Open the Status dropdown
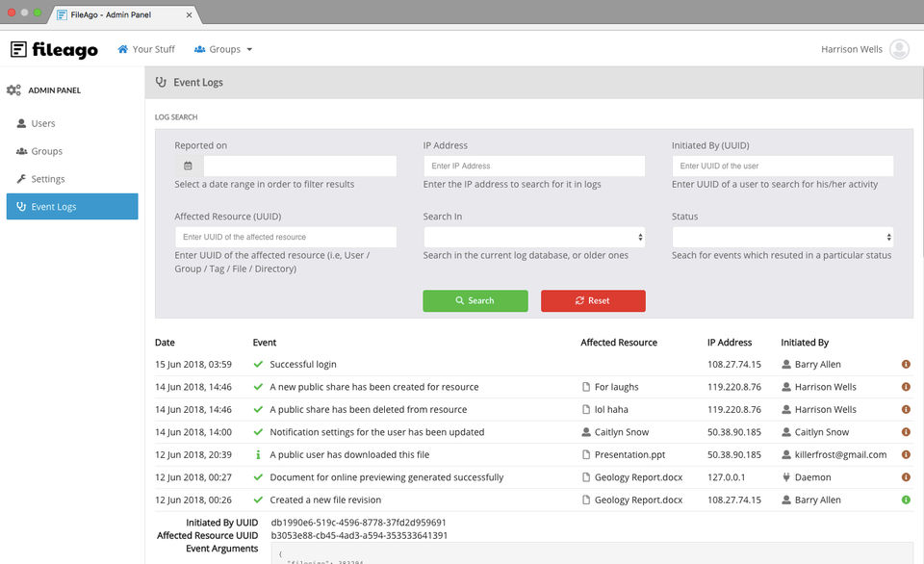Image resolution: width=924 pixels, height=564 pixels. (x=783, y=237)
